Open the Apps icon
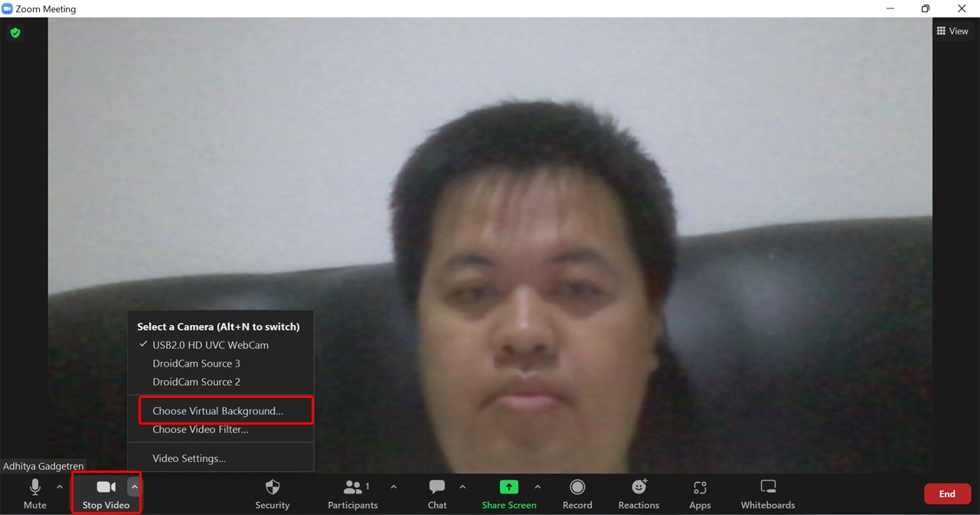The image size is (980, 515). tap(699, 494)
